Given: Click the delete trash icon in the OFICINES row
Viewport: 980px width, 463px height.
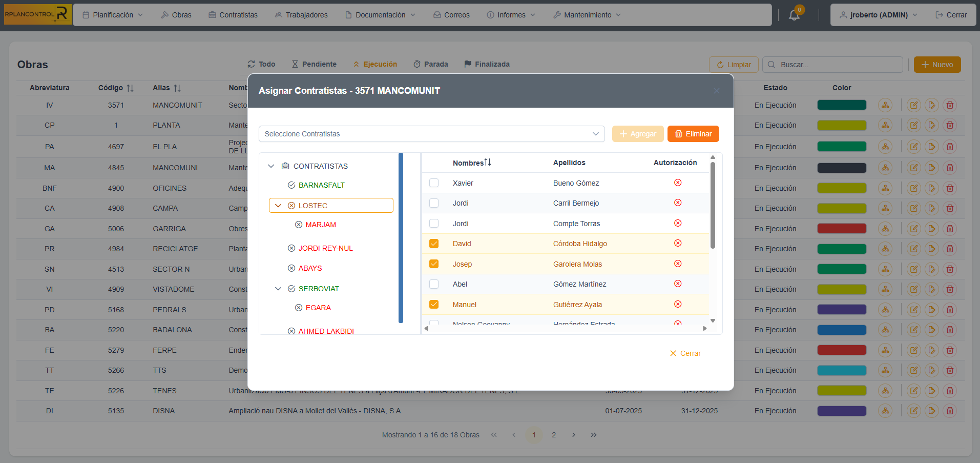Looking at the screenshot, I should [950, 188].
